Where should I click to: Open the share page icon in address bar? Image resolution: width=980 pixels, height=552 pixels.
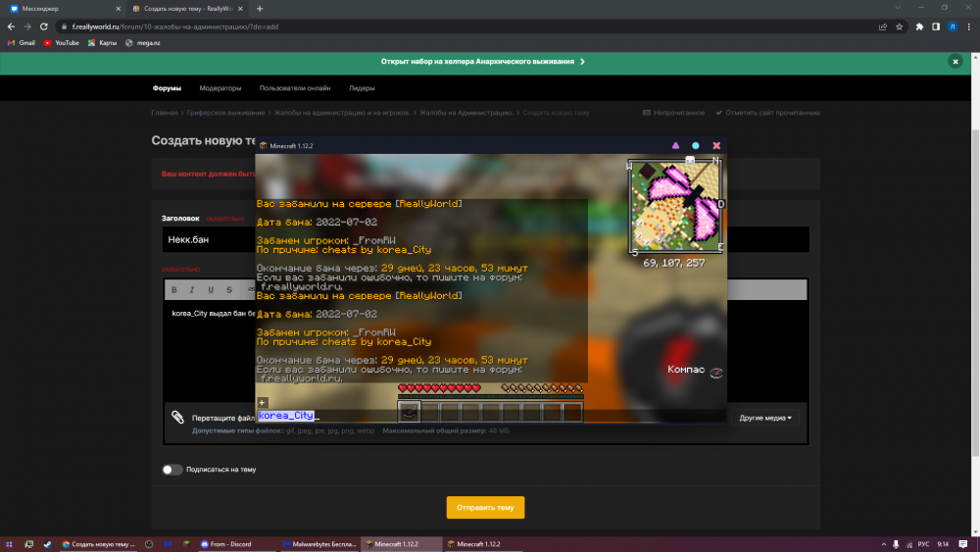(883, 26)
